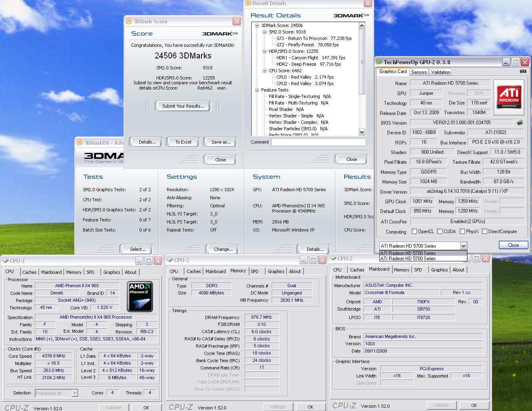Click the Driver Version field in GPU-Z

click(x=467, y=192)
